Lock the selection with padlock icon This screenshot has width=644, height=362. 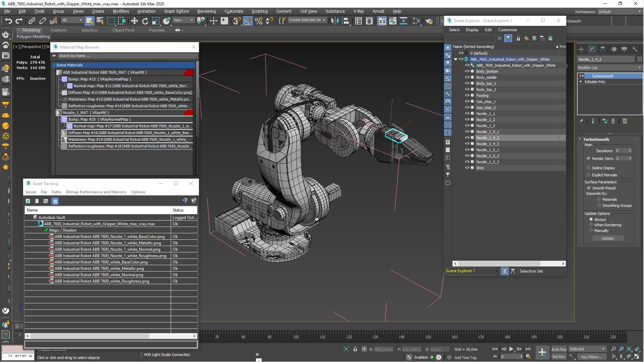pos(355,349)
